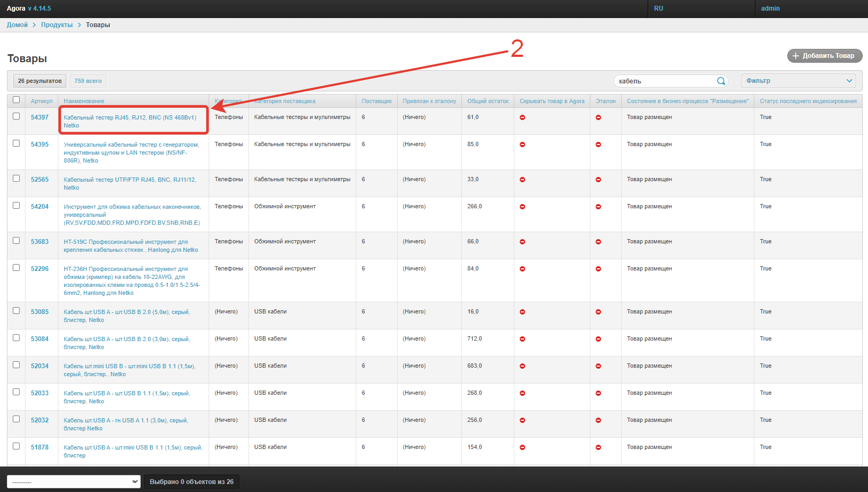Click red hide-in-Agora icon for item 52565

pyautogui.click(x=522, y=180)
